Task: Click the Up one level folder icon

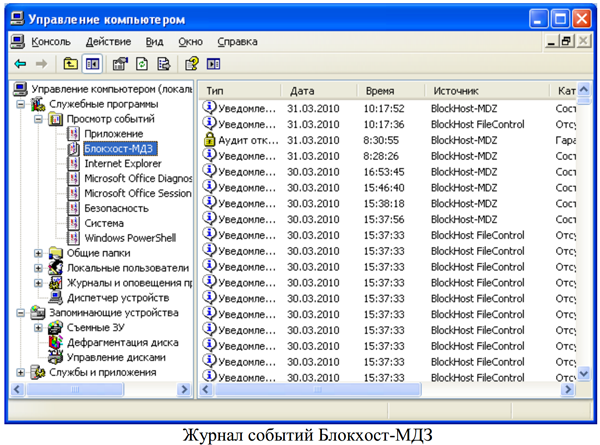Action: point(70,64)
